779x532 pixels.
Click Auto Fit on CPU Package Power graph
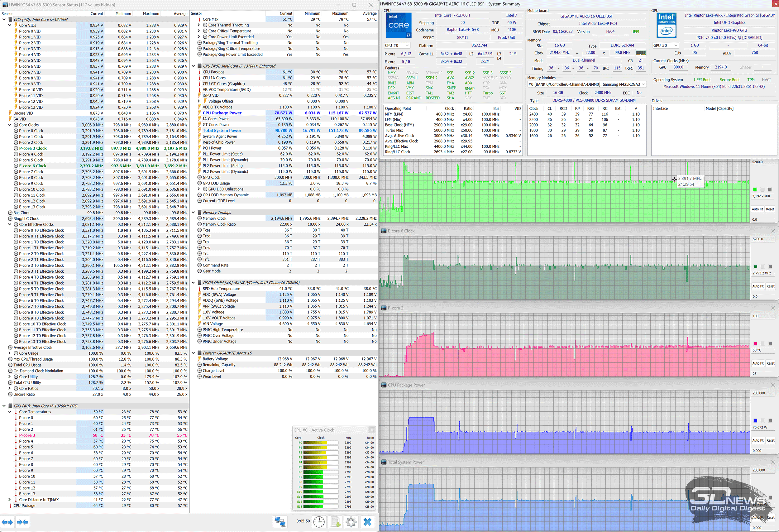pos(757,440)
